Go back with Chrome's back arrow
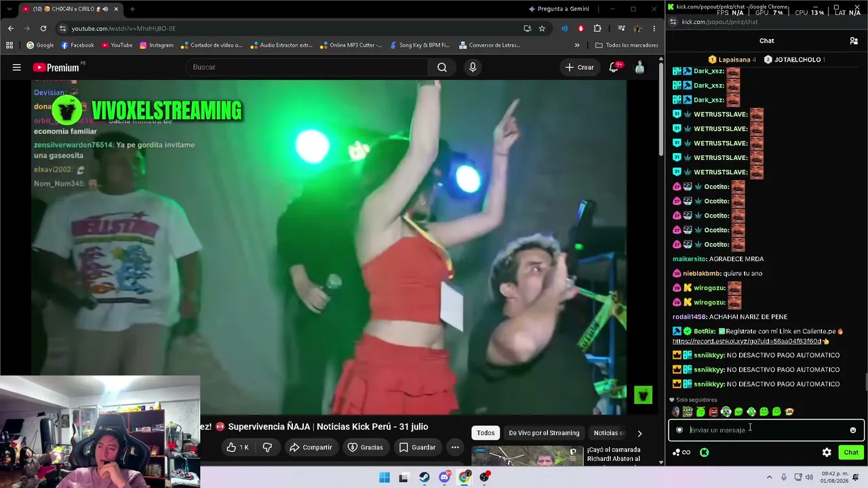This screenshot has height=488, width=868. (x=11, y=28)
